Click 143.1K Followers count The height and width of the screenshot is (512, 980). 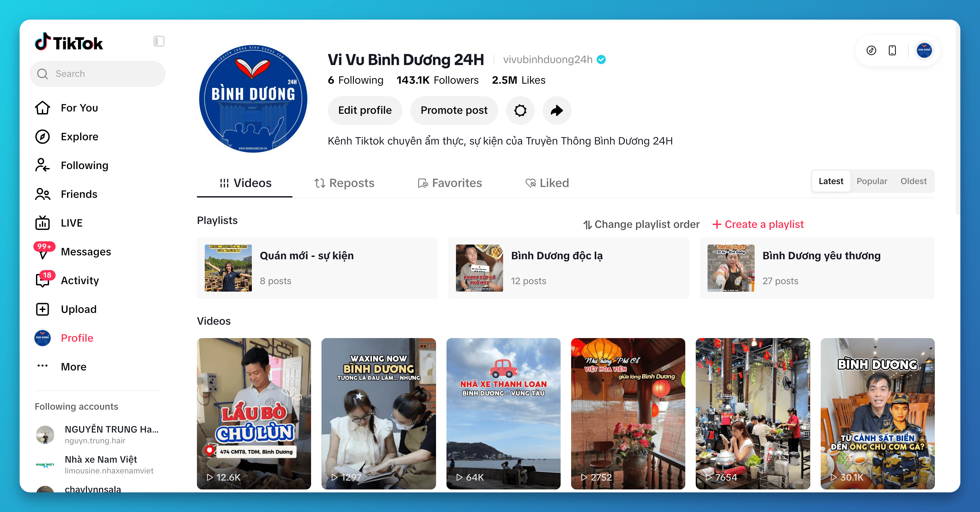point(438,80)
